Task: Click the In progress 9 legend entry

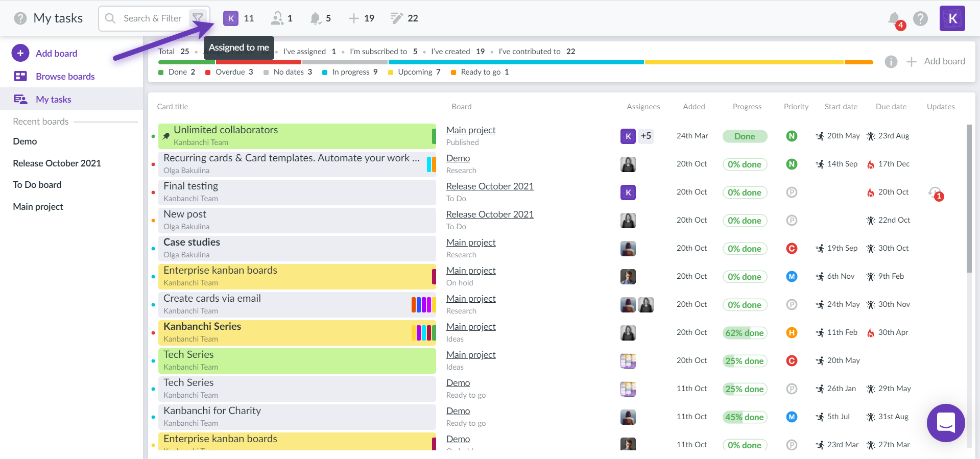Action: (x=350, y=72)
